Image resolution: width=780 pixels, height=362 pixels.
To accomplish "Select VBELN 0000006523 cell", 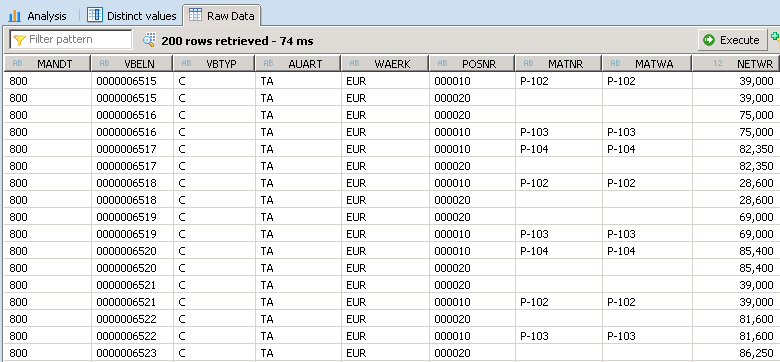I will [x=132, y=353].
